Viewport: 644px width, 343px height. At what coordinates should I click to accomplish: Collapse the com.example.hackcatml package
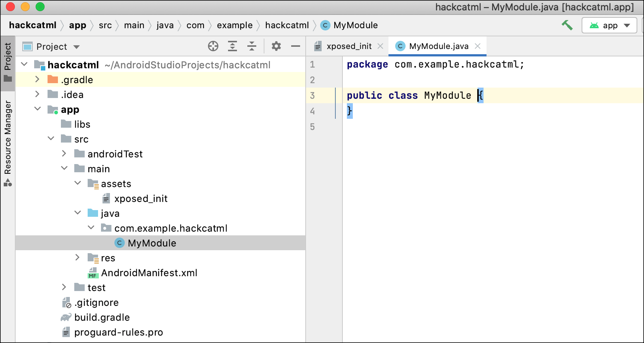(x=91, y=228)
